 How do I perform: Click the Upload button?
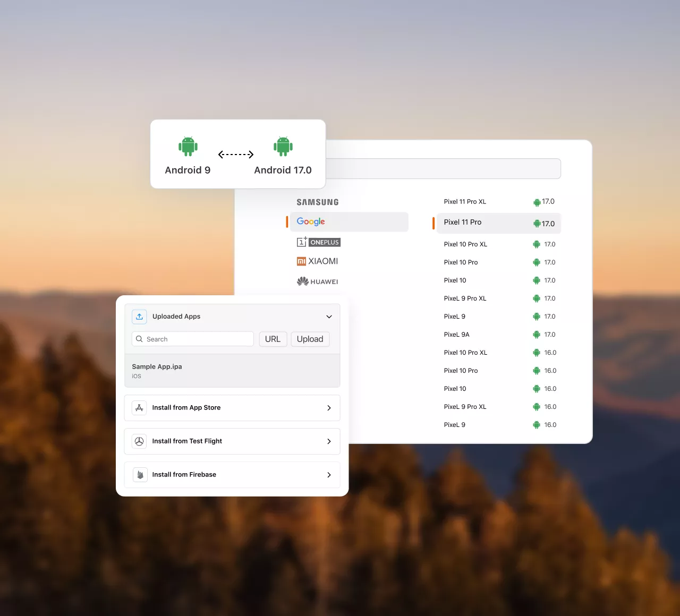point(310,339)
